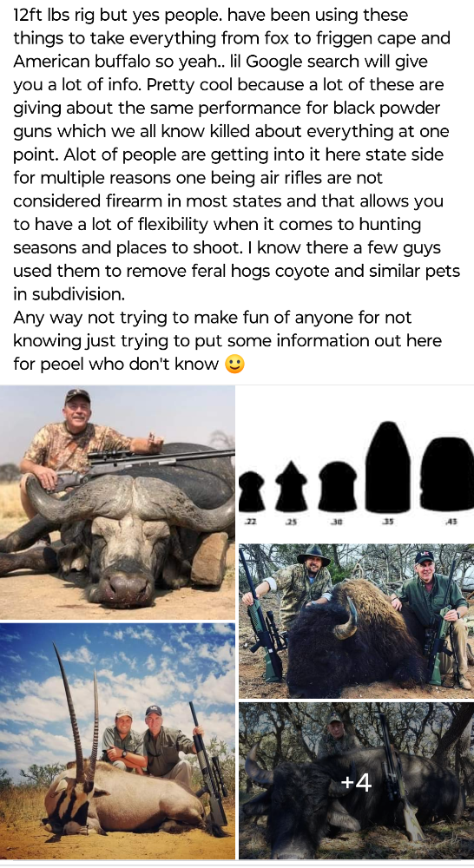Image resolution: width=474 pixels, height=868 pixels.
Task: Click the .30 round-nose pellet silhouette
Action: [x=338, y=486]
